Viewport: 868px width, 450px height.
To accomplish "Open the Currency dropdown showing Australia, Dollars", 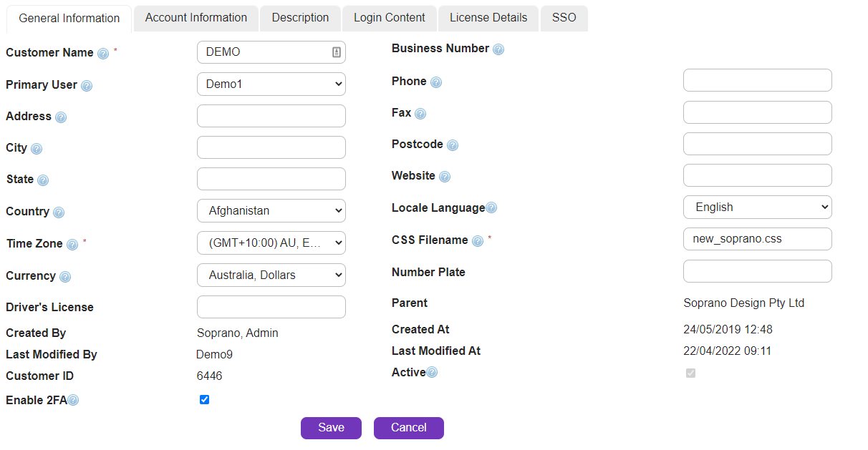I will tap(271, 275).
